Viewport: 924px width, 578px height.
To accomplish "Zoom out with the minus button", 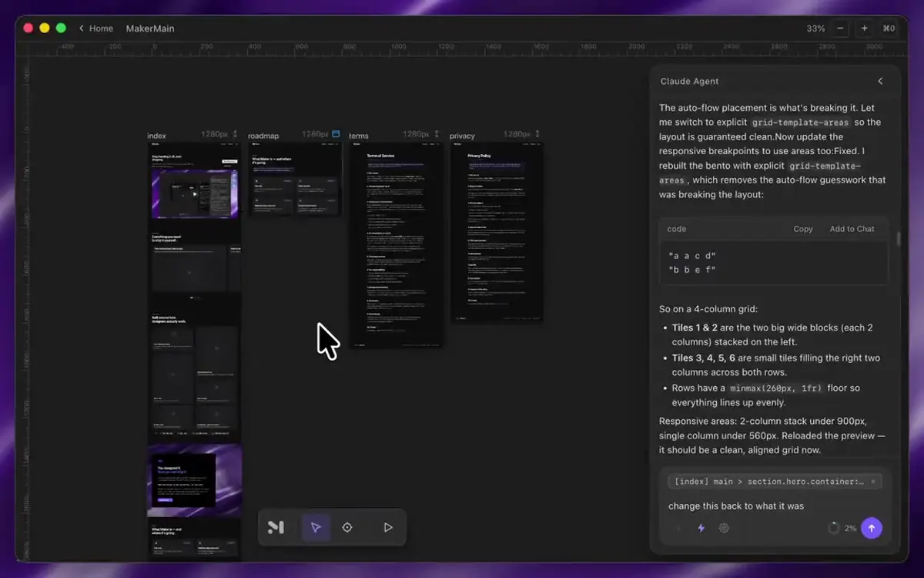I will (x=840, y=29).
